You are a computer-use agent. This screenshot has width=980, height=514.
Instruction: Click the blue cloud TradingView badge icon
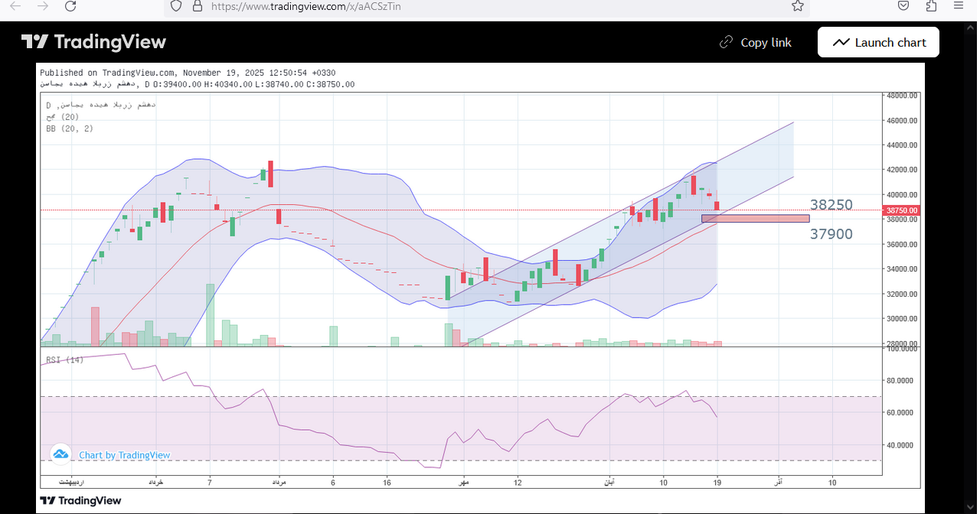(x=60, y=454)
